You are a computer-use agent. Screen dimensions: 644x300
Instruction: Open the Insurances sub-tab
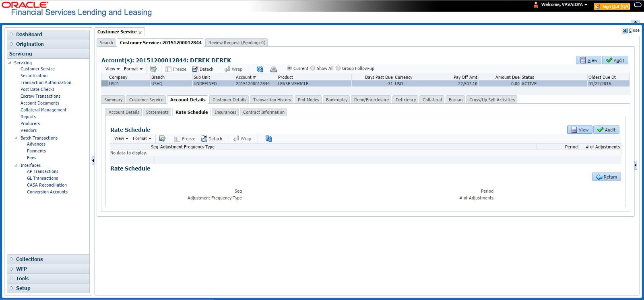[x=225, y=112]
